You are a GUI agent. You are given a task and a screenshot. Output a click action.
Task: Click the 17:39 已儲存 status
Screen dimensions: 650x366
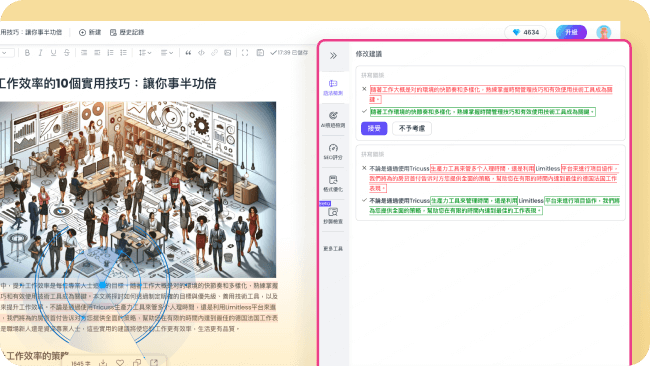pos(289,53)
